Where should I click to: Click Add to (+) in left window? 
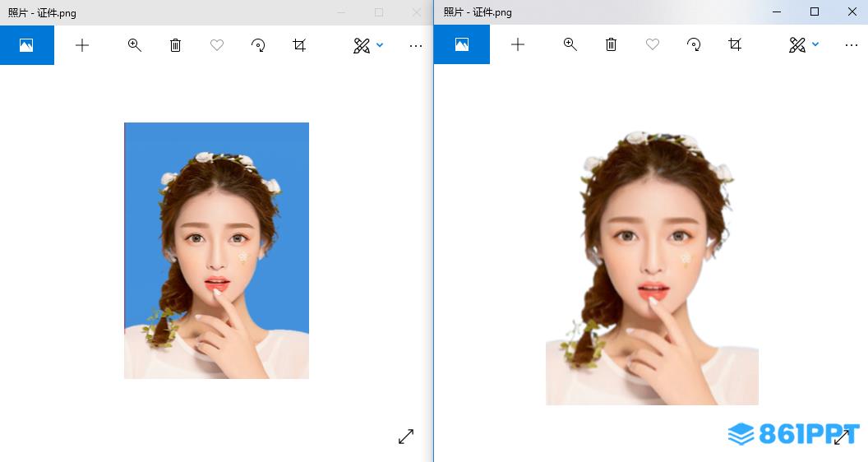[x=82, y=45]
